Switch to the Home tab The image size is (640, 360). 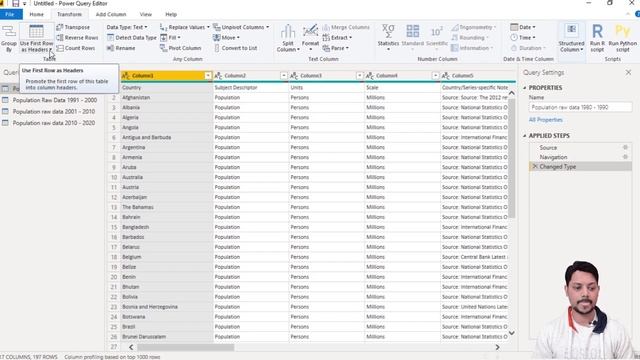(36, 14)
